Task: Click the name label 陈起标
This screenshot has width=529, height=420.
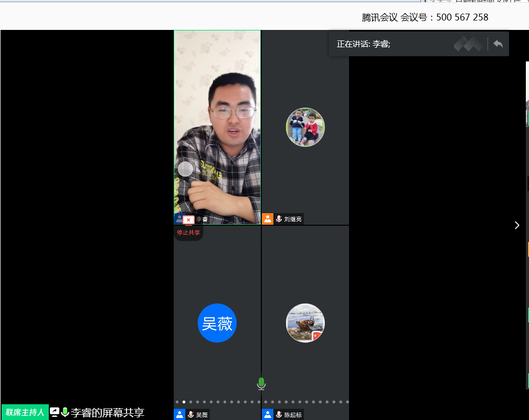Action: click(293, 415)
